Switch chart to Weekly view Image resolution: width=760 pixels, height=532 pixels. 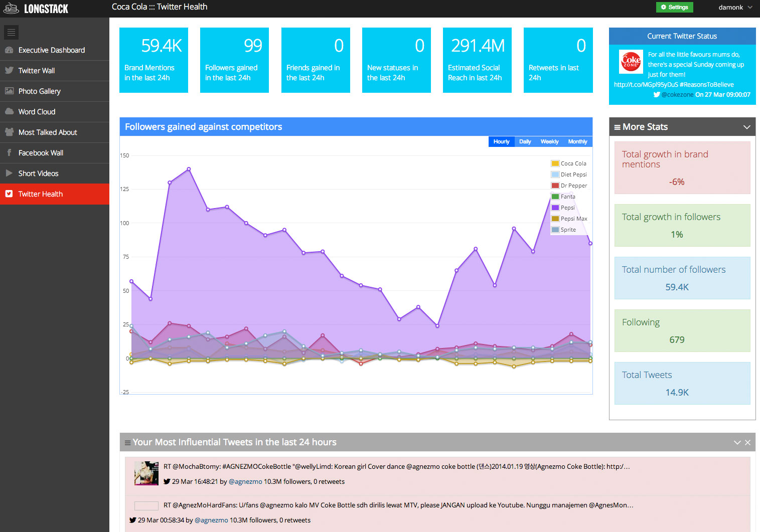549,142
